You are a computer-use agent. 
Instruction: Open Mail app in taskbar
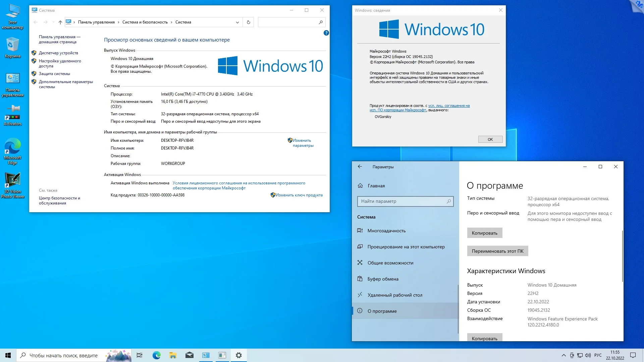point(189,355)
